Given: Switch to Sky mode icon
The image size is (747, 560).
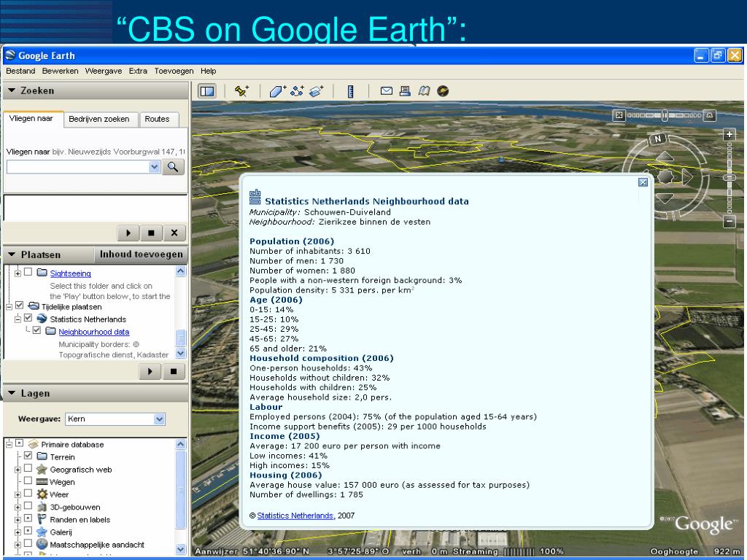Looking at the screenshot, I should pyautogui.click(x=443, y=90).
